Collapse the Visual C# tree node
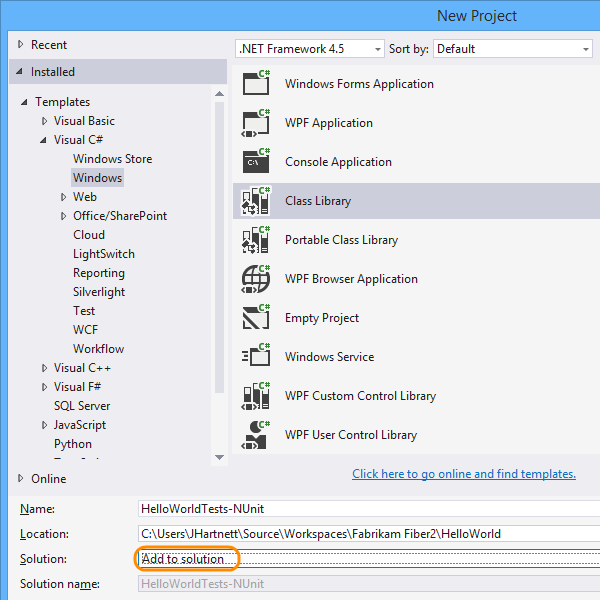This screenshot has width=600, height=600. click(x=44, y=140)
